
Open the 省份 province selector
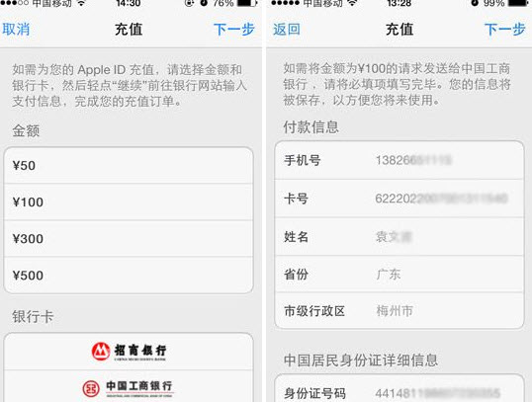coord(399,274)
